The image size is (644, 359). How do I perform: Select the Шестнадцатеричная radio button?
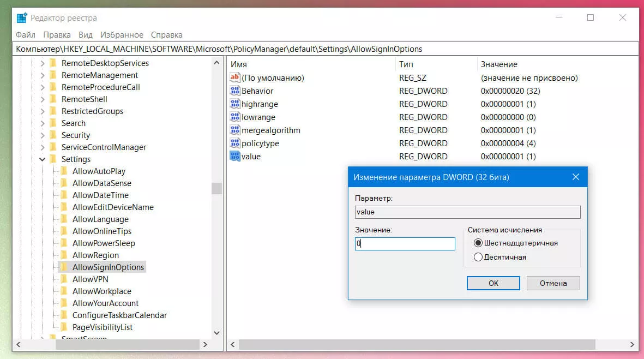(x=478, y=243)
